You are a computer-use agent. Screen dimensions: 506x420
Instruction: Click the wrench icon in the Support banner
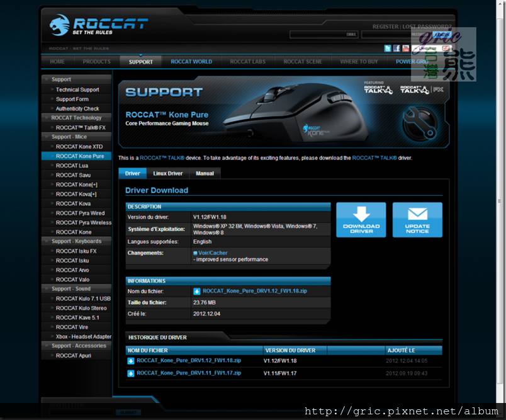(420, 124)
